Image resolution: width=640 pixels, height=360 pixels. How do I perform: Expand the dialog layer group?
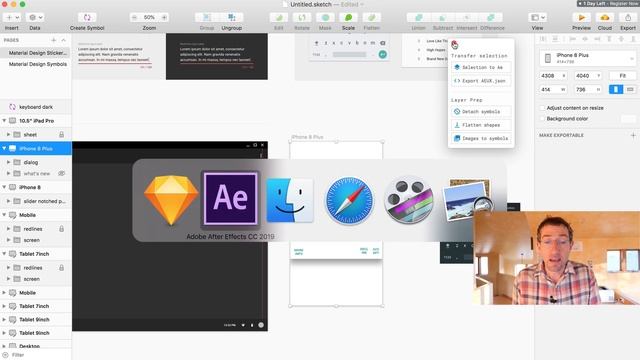pyautogui.click(x=8, y=162)
